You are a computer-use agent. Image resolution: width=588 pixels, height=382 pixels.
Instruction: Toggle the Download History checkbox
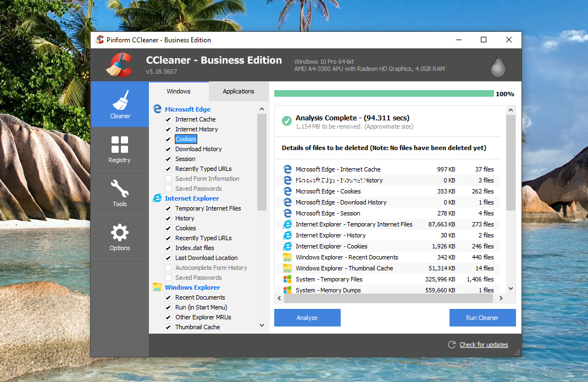(x=168, y=149)
